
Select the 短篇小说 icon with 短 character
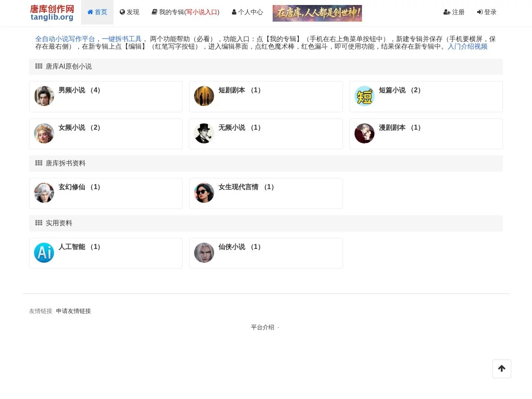click(365, 96)
